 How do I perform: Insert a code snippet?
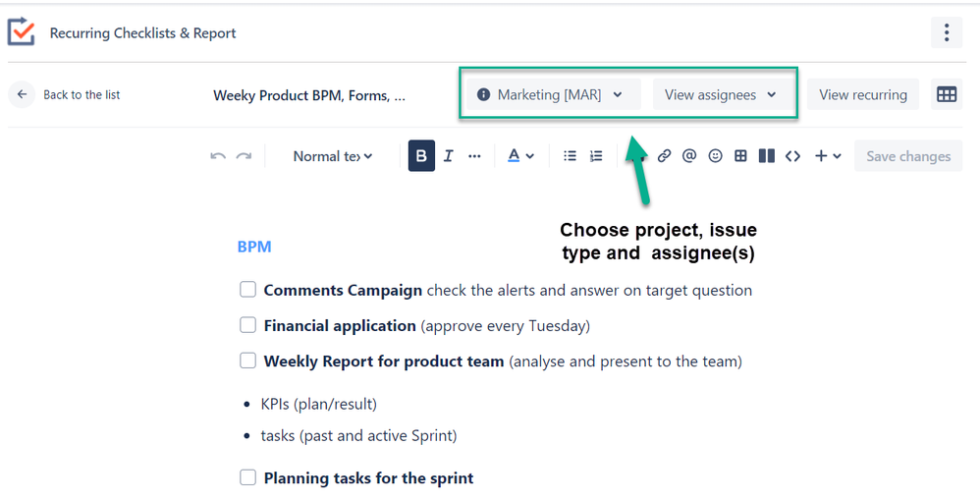[x=792, y=156]
